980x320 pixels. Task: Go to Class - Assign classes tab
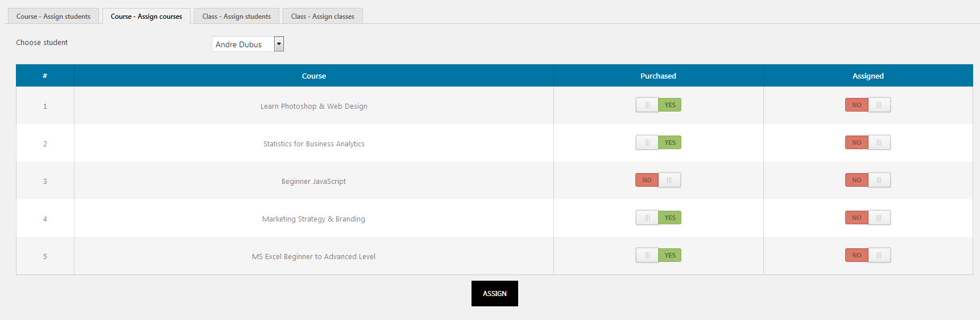322,17
